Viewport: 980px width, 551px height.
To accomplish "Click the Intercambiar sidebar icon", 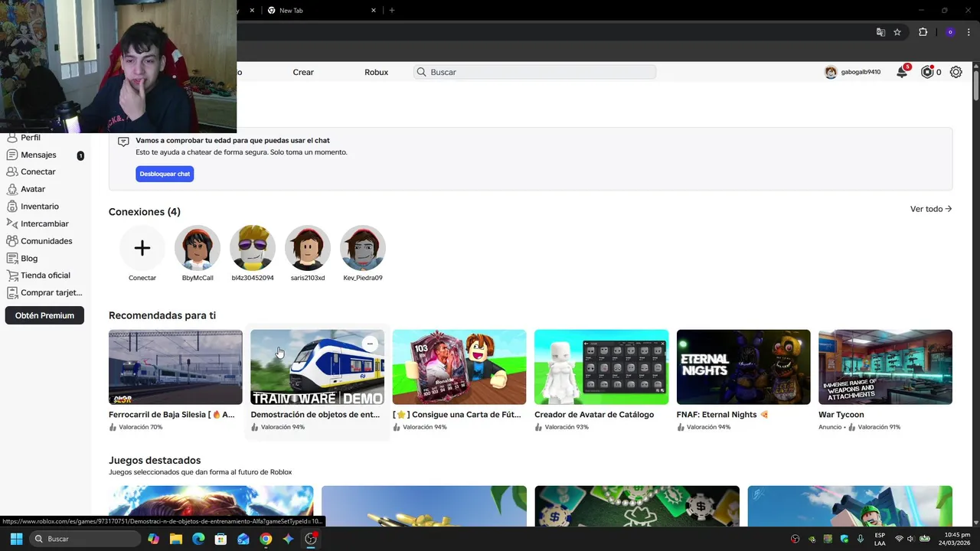I will 11,223.
